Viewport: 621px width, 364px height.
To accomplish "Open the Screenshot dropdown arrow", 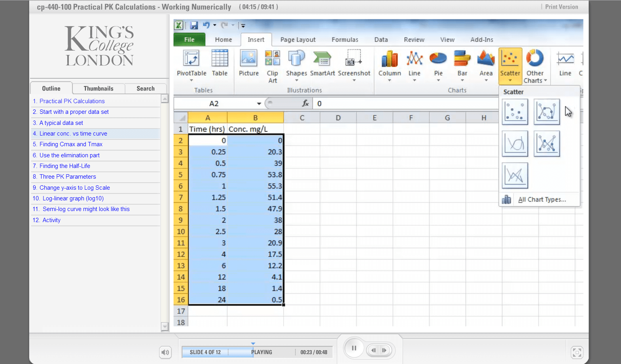I will tap(354, 80).
